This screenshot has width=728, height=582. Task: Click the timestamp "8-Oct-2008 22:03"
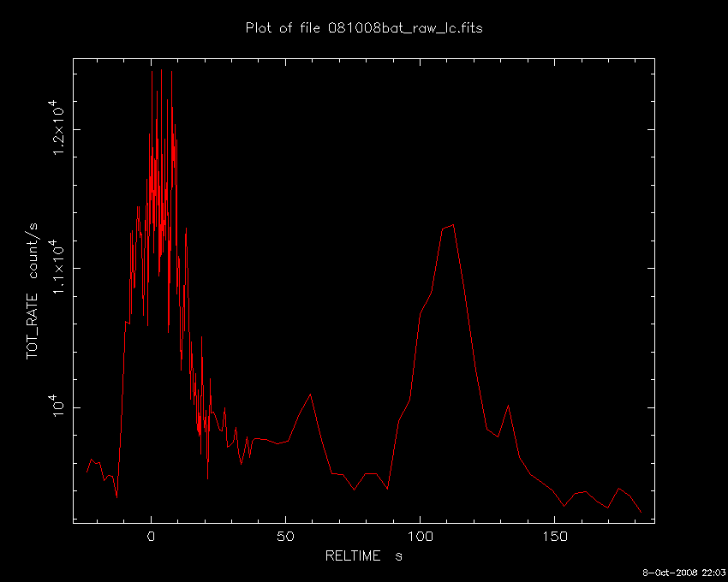[684, 573]
